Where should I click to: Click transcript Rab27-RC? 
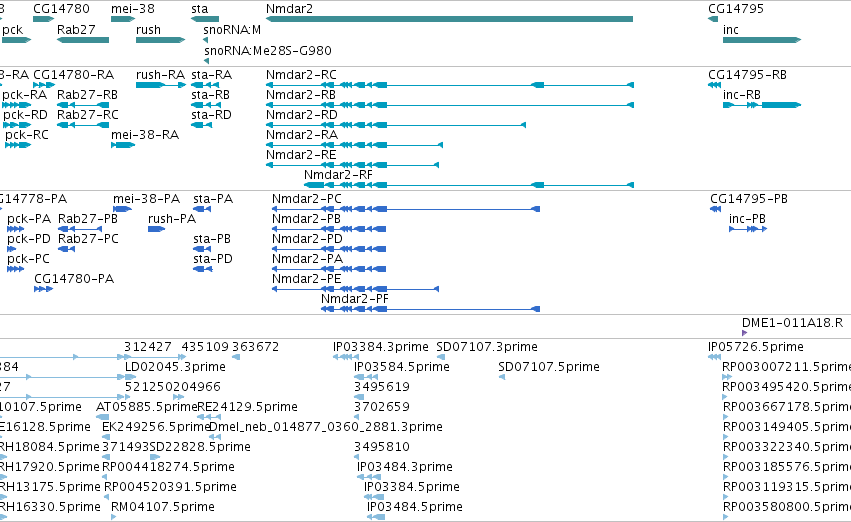click(83, 125)
